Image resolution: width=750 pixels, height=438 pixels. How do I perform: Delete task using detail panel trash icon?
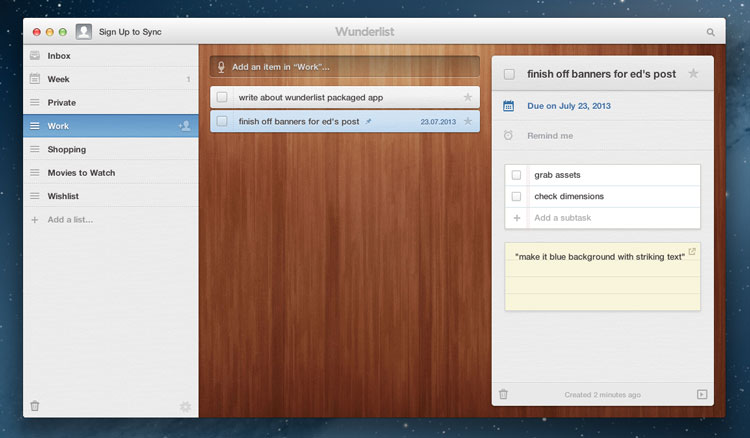[x=503, y=394]
